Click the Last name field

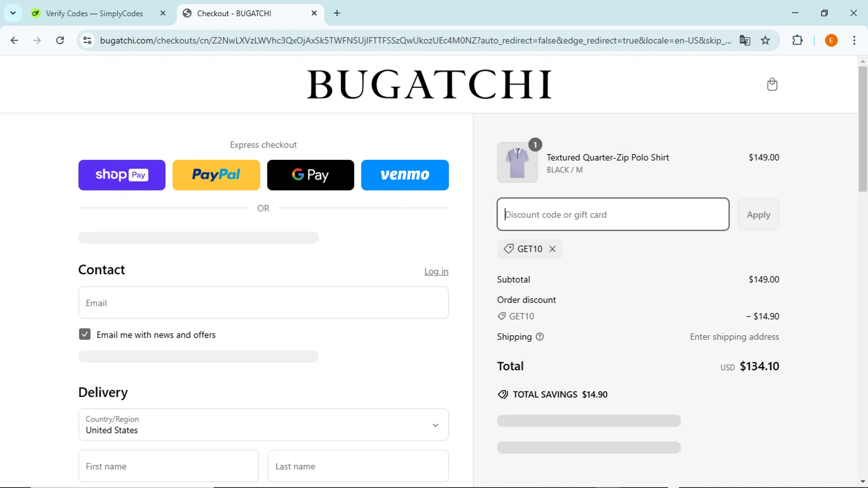[358, 466]
